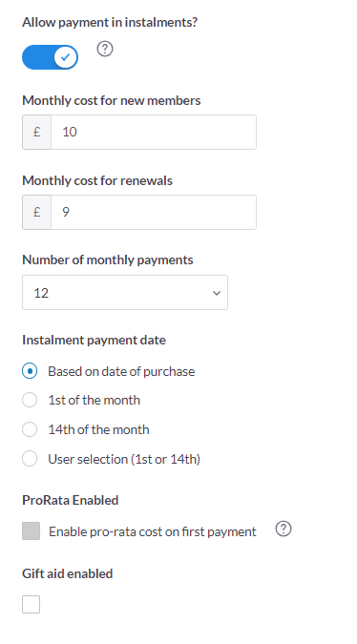357x644 pixels.
Task: Focus the monthly cost for renewals field
Action: 154,212
